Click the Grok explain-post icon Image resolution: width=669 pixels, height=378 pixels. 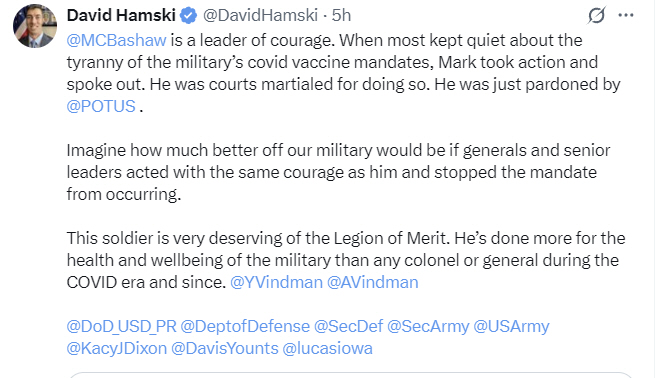click(596, 16)
